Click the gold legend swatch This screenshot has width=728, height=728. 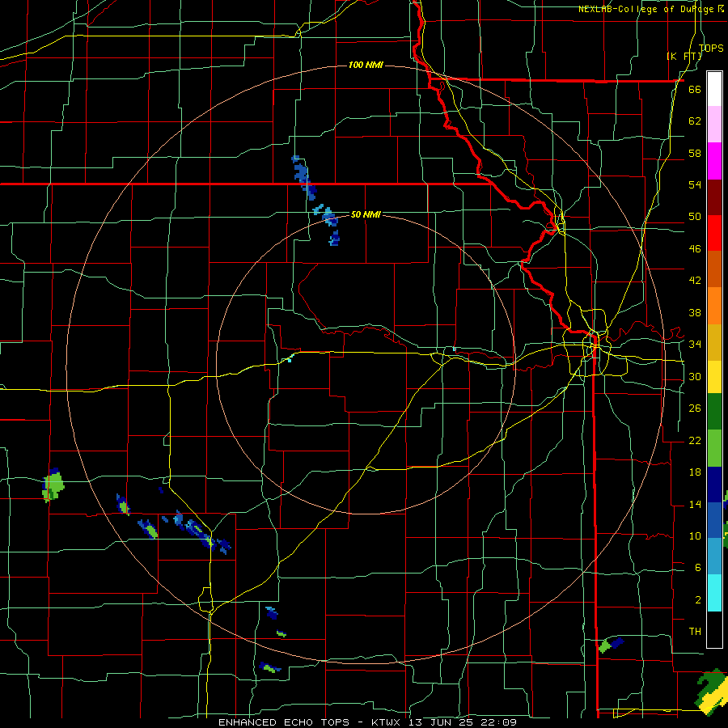[x=714, y=342]
